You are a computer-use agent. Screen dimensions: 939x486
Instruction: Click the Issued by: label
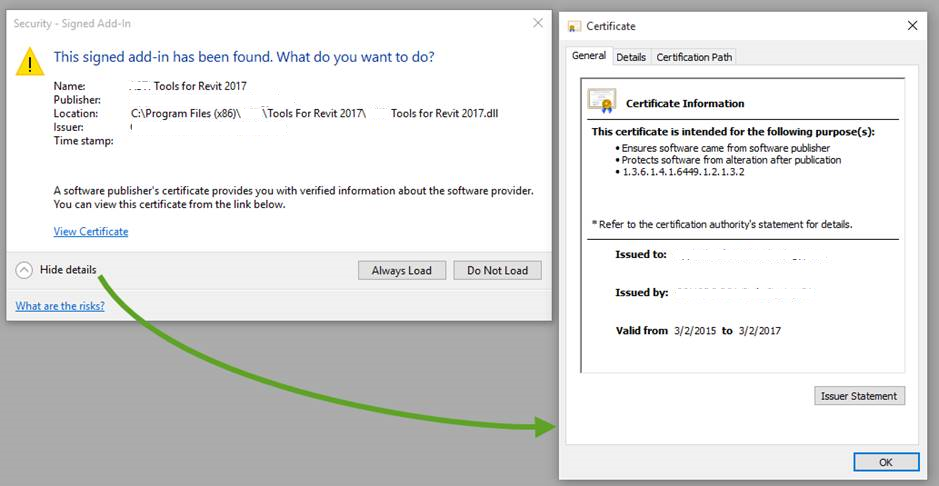click(x=641, y=293)
